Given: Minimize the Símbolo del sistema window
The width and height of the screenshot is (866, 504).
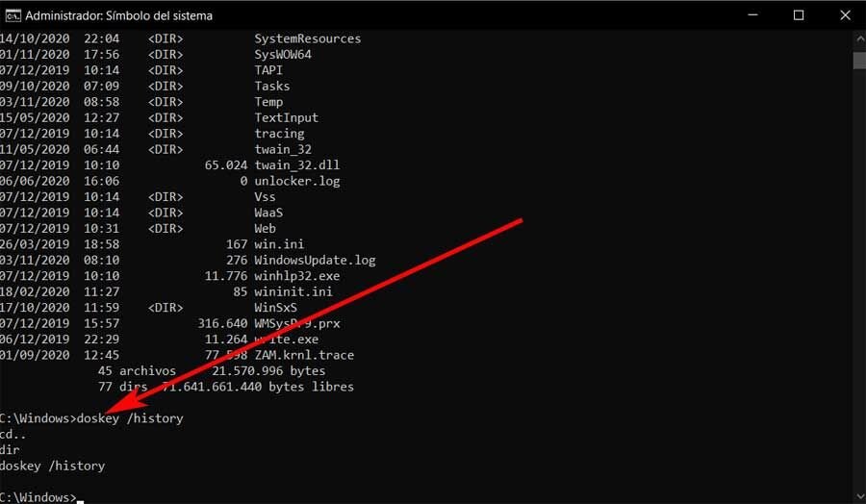Looking at the screenshot, I should [752, 15].
